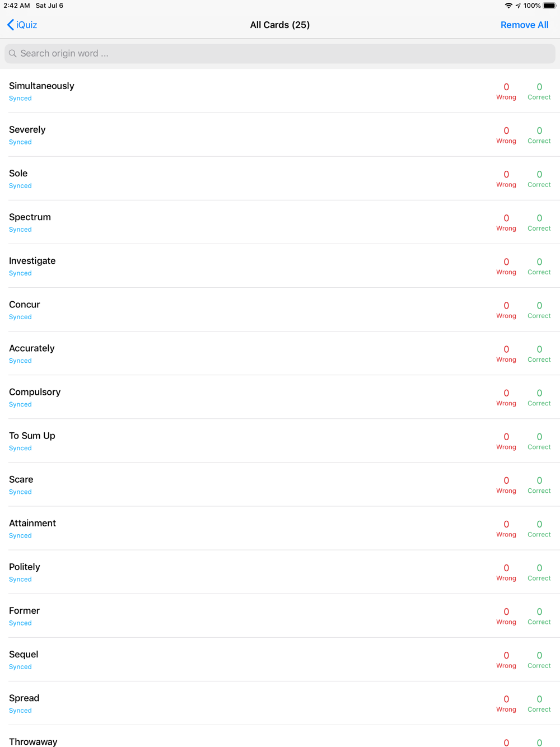Image resolution: width=560 pixels, height=747 pixels.
Task: Select the Compulsory card
Action: pos(280,396)
